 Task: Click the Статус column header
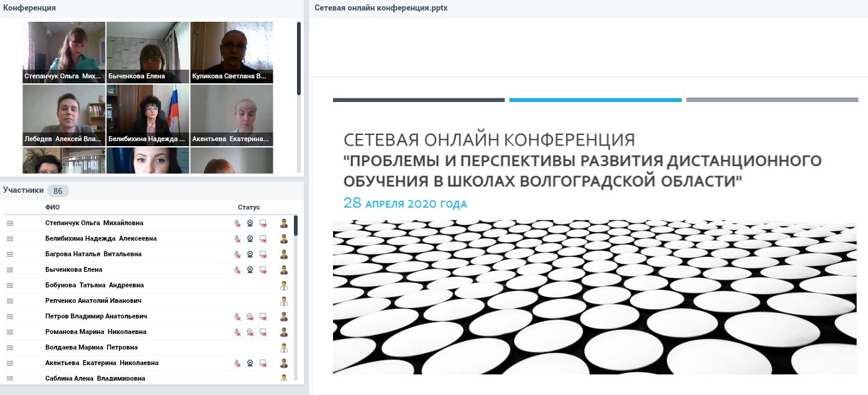coord(249,207)
